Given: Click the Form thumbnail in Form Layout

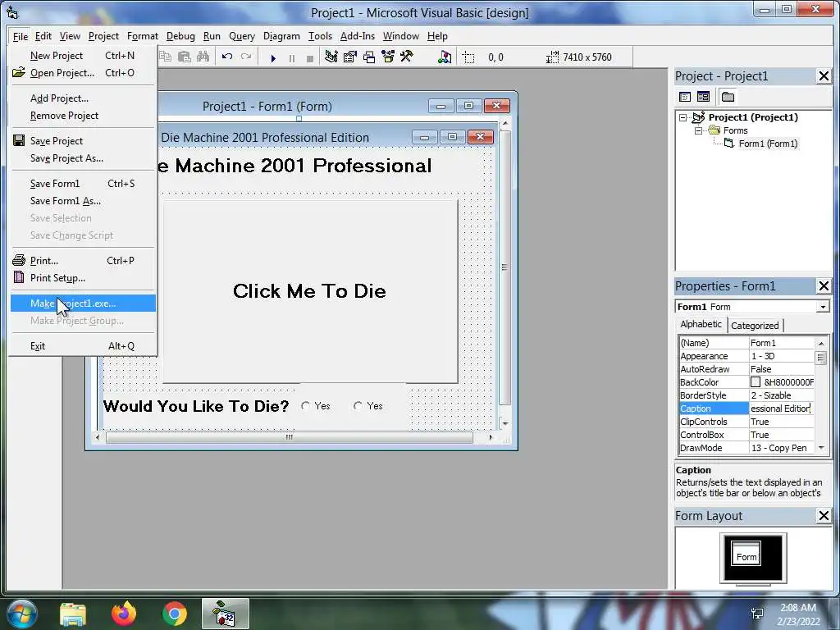Looking at the screenshot, I should (x=746, y=555).
